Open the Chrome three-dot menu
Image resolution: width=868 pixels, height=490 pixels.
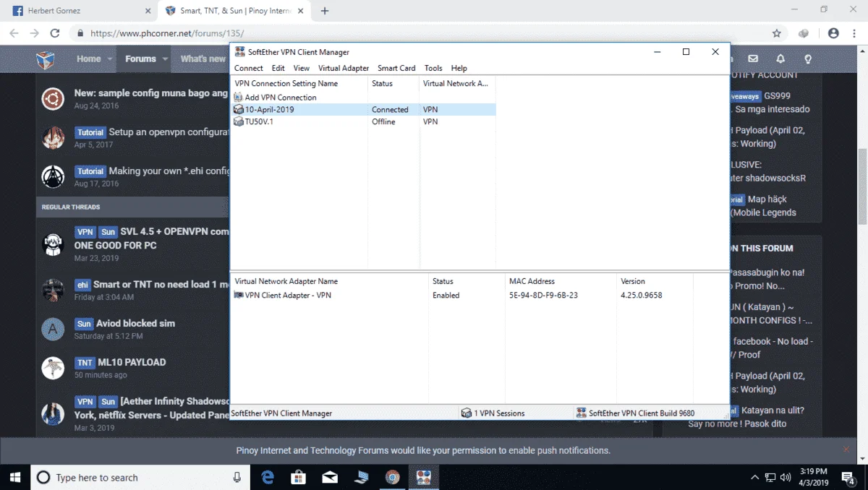pyautogui.click(x=855, y=33)
